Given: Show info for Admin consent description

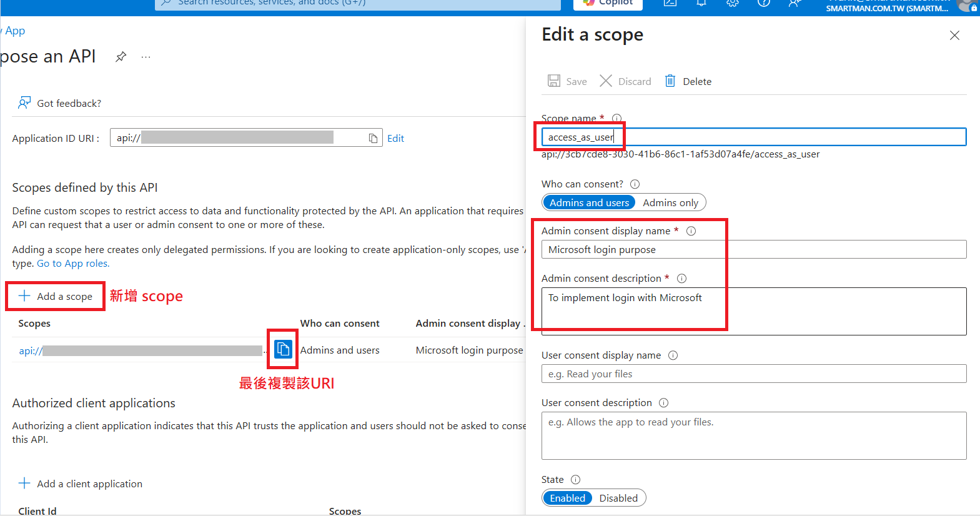Looking at the screenshot, I should [x=682, y=278].
